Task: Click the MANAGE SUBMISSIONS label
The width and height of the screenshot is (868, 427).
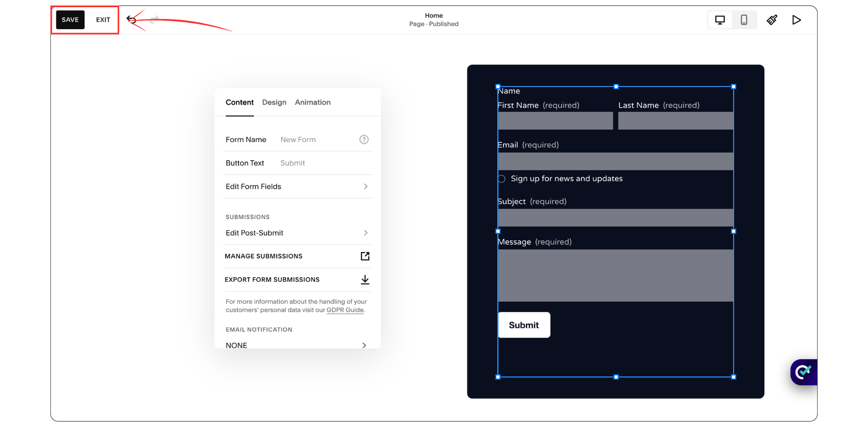Action: pyautogui.click(x=264, y=256)
